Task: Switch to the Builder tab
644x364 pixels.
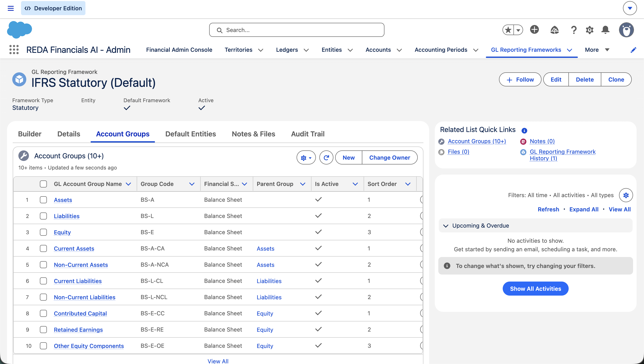Action: pyautogui.click(x=30, y=134)
